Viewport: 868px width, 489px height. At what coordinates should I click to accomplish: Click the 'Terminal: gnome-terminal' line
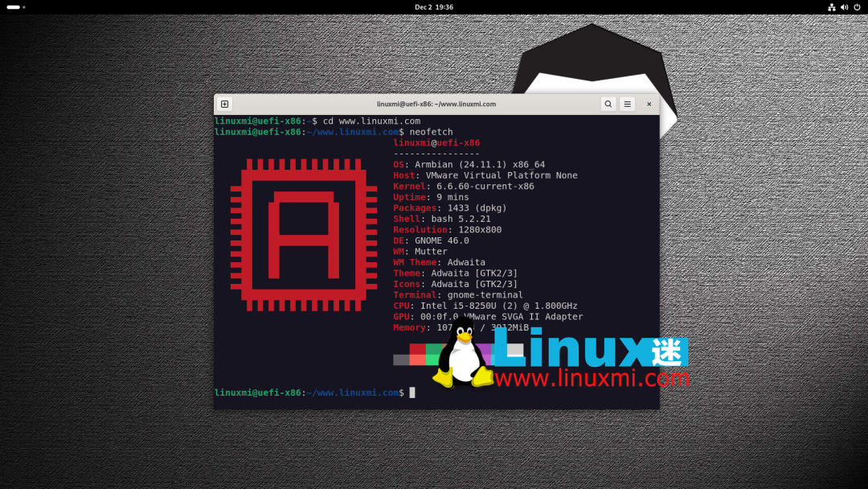[x=458, y=294]
